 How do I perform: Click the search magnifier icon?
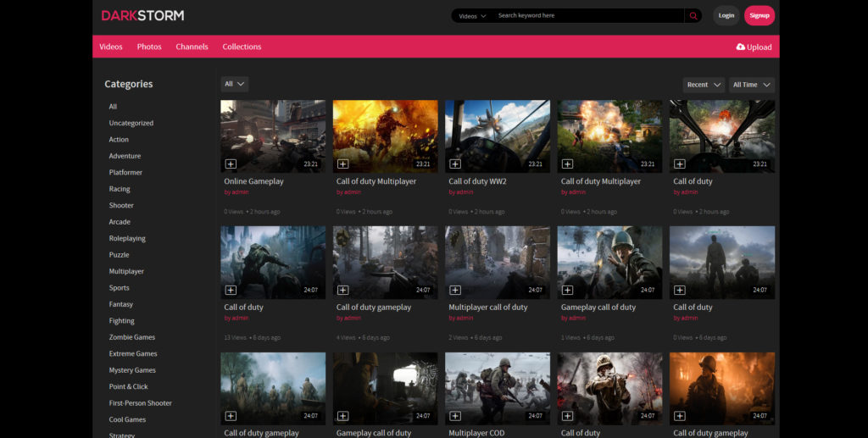click(693, 15)
